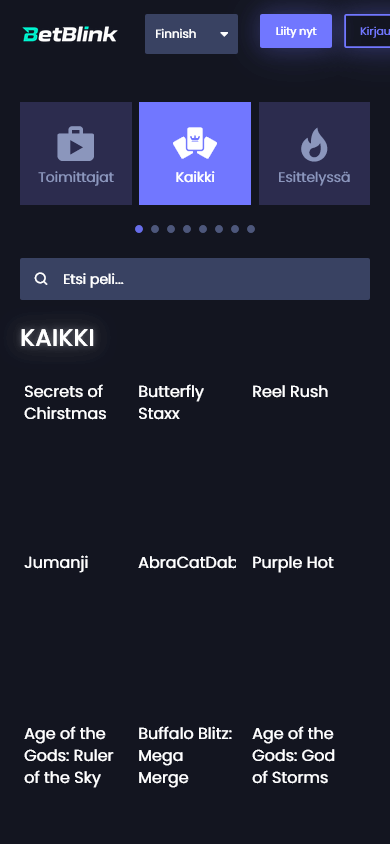Select the Esittelyssä flame icon
This screenshot has width=390, height=844.
pyautogui.click(x=314, y=144)
